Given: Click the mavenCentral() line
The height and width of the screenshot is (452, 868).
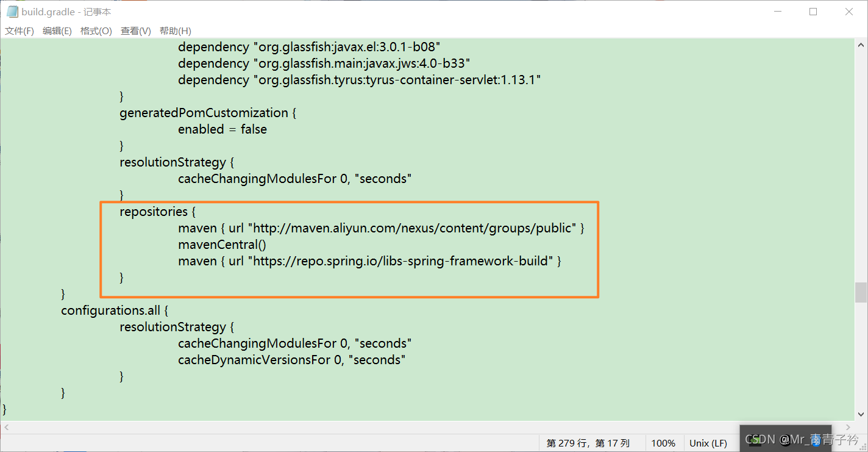Looking at the screenshot, I should tap(222, 245).
